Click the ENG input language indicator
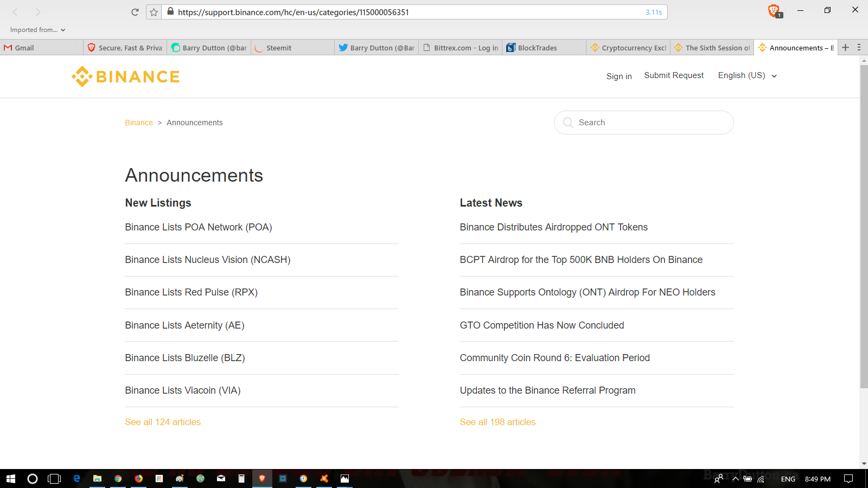Image resolution: width=868 pixels, height=488 pixels. point(788,479)
